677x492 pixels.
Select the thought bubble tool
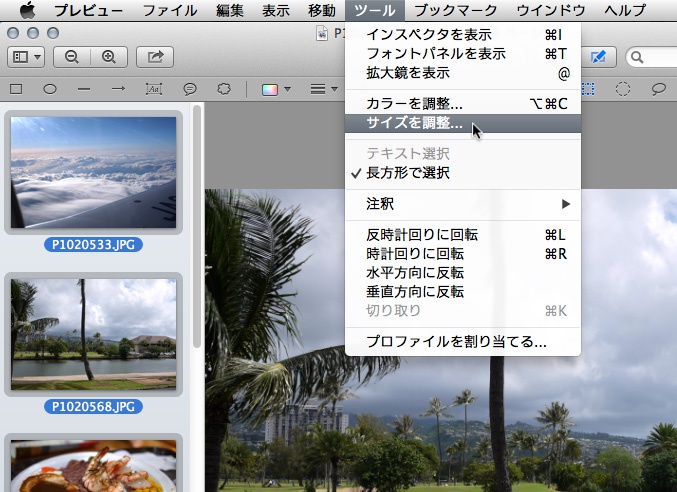[224, 89]
